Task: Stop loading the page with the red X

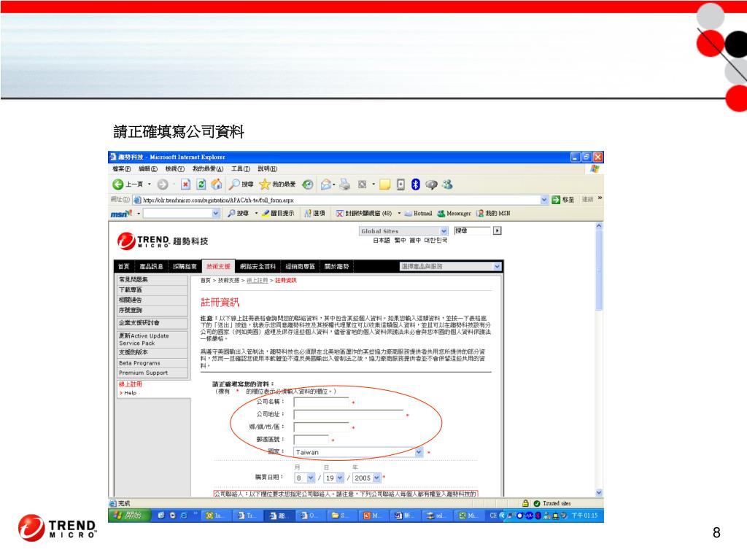Action: coord(185,184)
